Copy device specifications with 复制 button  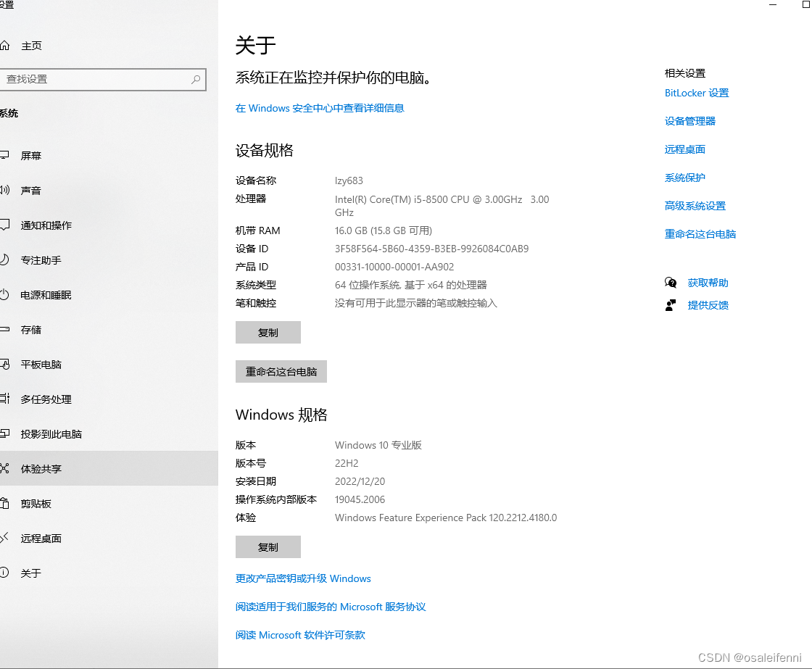pyautogui.click(x=268, y=333)
